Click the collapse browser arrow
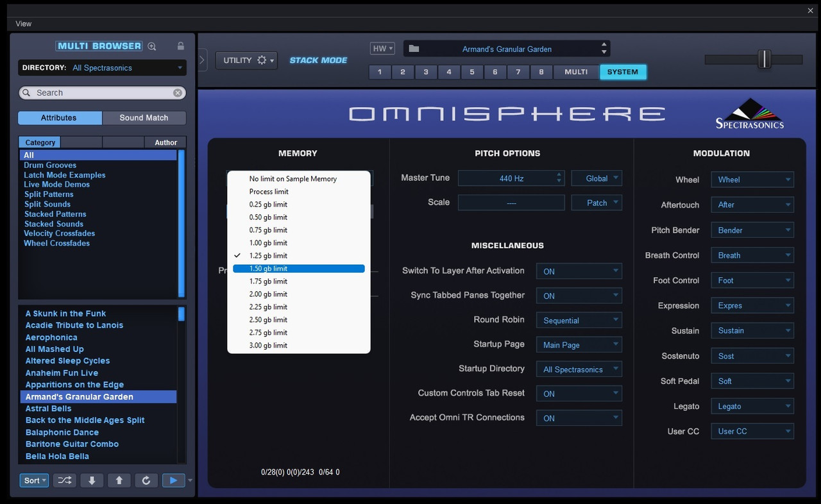This screenshot has height=504, width=821. pyautogui.click(x=202, y=60)
